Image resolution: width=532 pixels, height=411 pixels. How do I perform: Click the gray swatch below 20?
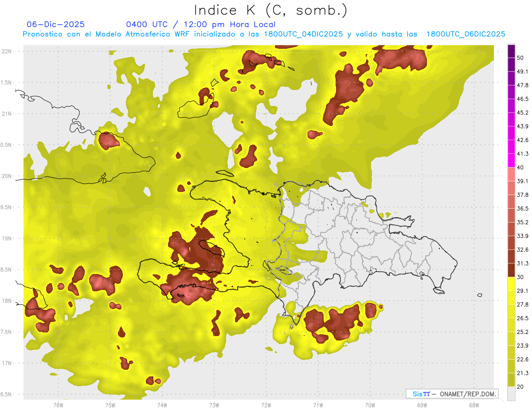[512, 394]
